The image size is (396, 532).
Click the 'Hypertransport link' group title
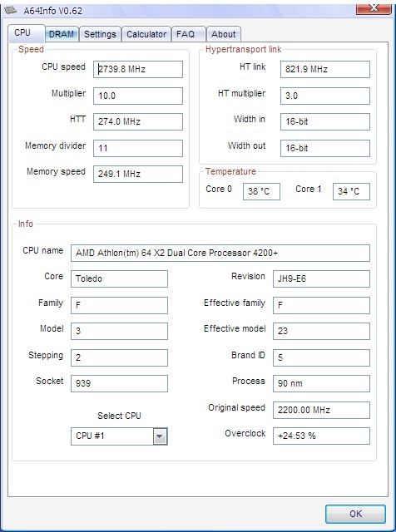(x=243, y=50)
